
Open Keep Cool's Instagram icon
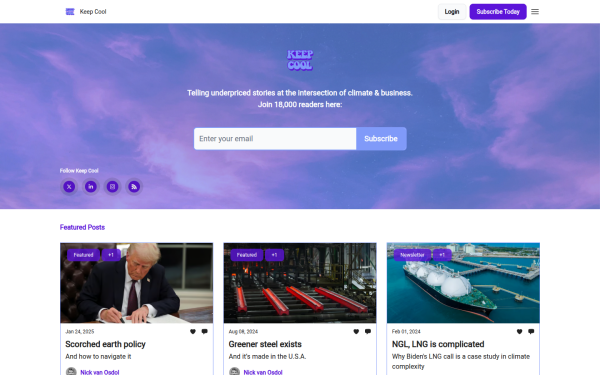click(112, 187)
